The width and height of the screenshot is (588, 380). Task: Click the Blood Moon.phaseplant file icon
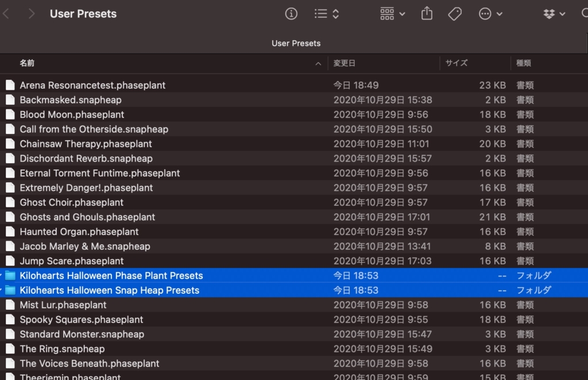click(10, 114)
